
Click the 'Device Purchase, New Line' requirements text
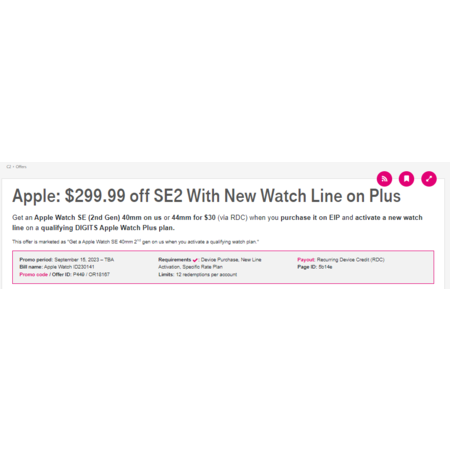[x=231, y=260]
